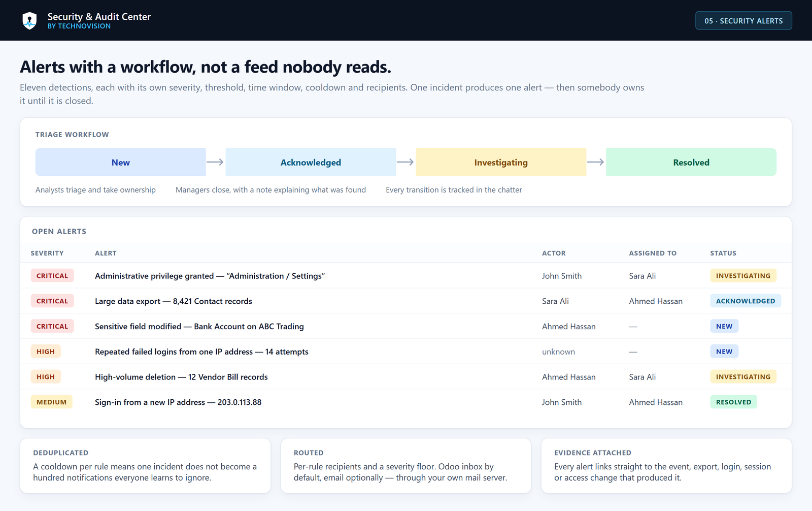The height and width of the screenshot is (511, 812).
Task: Select the Resolved workflow stage
Action: 691,162
